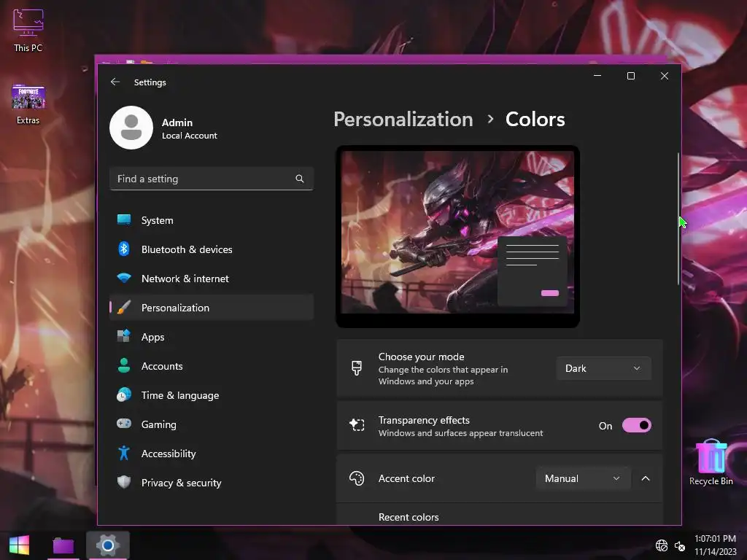
Task: Click the Settings window vertical scrollbar
Action: (x=678, y=219)
